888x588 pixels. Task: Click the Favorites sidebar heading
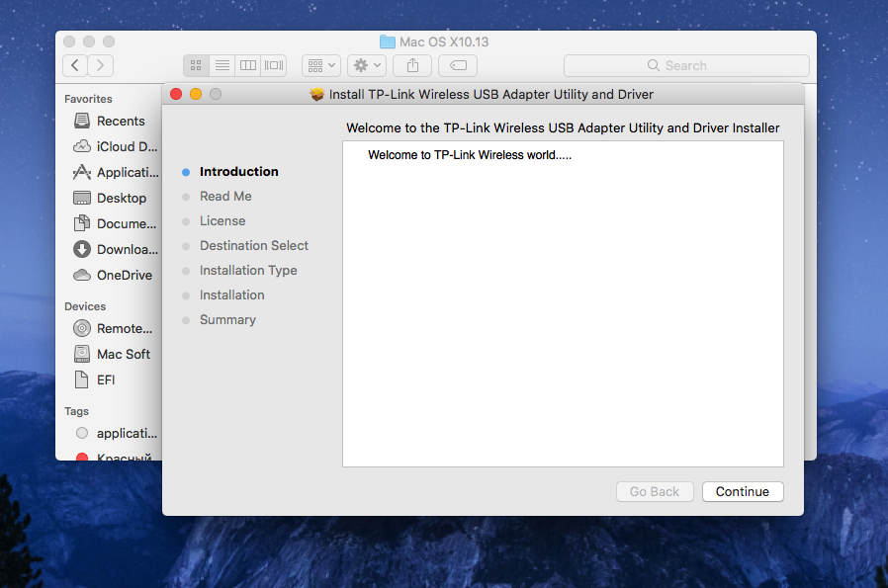(88, 99)
